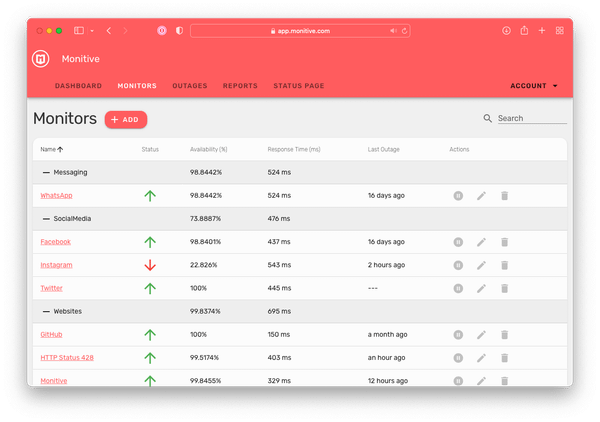
Task: Open a new Safari tab
Action: click(x=542, y=31)
